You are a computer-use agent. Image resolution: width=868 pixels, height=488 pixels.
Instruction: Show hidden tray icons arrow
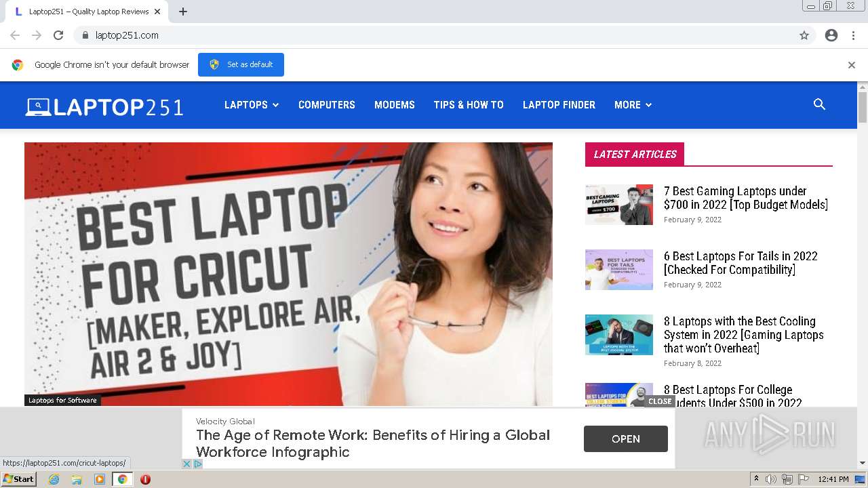click(x=756, y=479)
